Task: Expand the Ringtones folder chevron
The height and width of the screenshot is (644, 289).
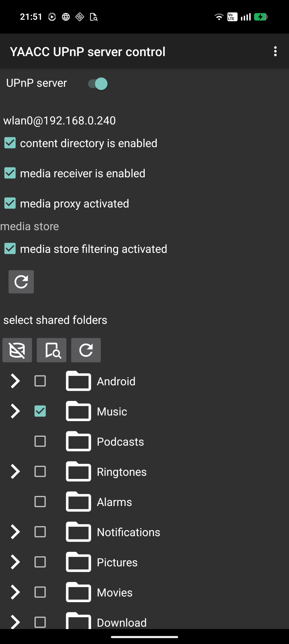Action: tap(15, 472)
